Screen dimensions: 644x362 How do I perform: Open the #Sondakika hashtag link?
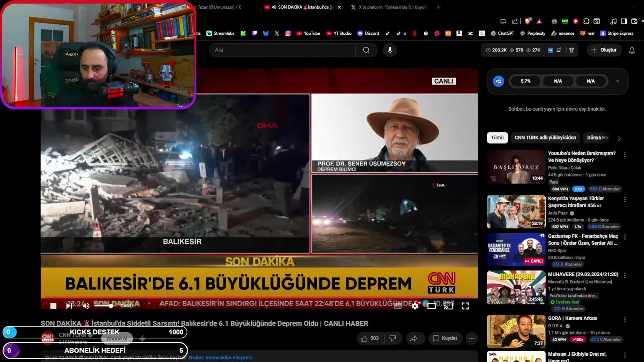218,358
